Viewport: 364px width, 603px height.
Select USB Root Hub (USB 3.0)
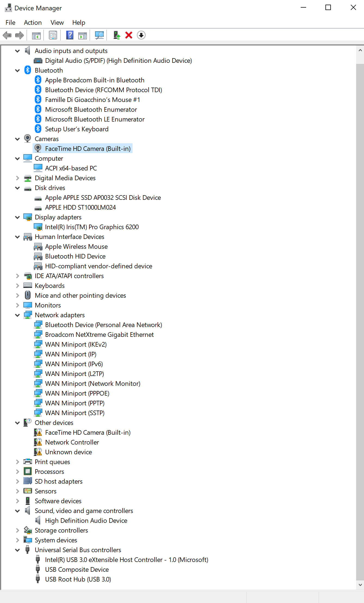click(x=78, y=579)
